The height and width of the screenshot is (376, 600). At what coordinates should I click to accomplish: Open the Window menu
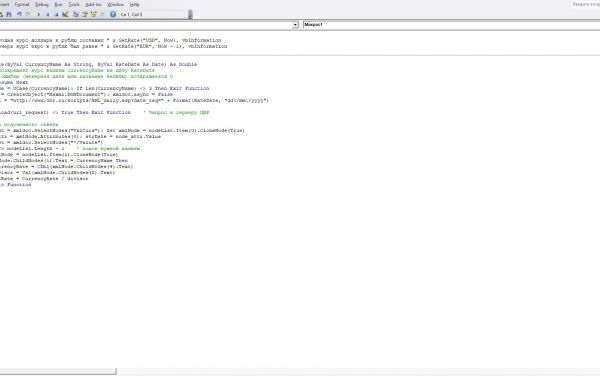(116, 5)
